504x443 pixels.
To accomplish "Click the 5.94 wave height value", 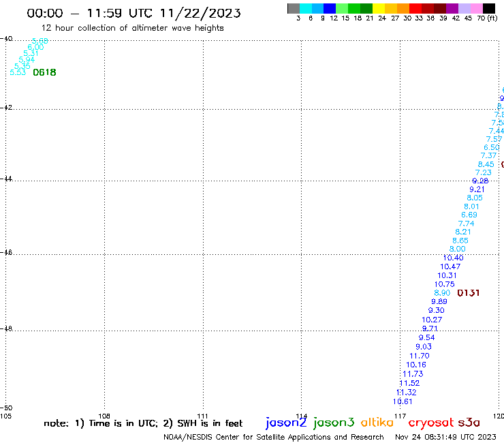I will click(x=27, y=60).
